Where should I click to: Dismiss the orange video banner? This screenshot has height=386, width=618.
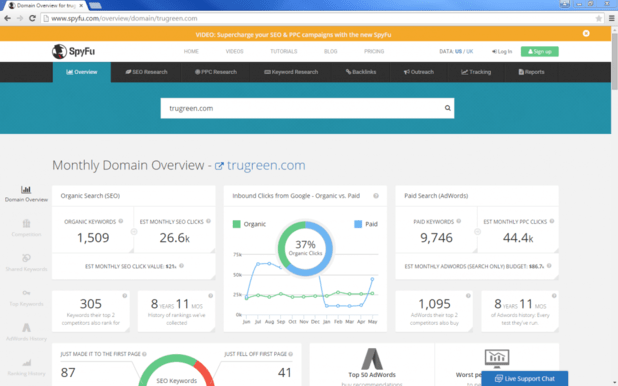pyautogui.click(x=586, y=34)
